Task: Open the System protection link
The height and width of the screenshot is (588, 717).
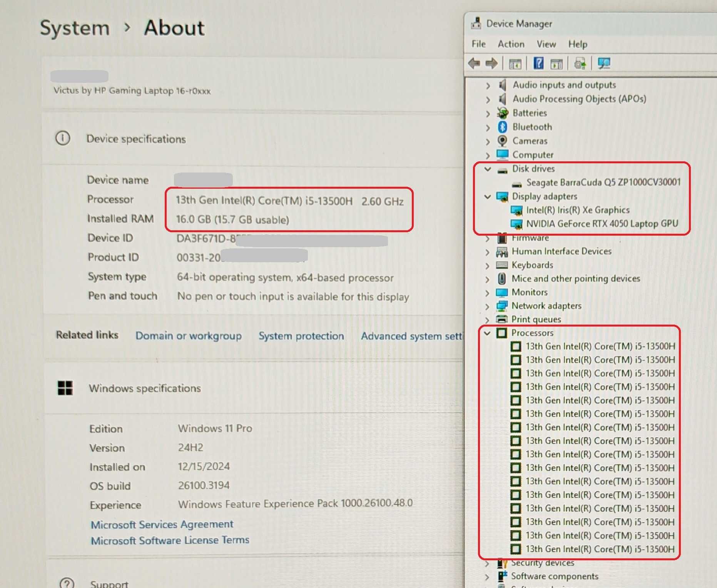Action: point(301,336)
